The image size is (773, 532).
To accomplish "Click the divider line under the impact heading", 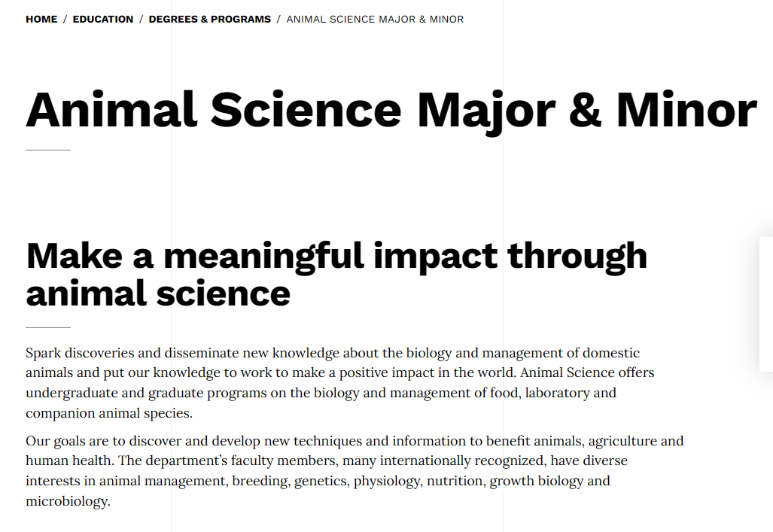I will [x=48, y=327].
